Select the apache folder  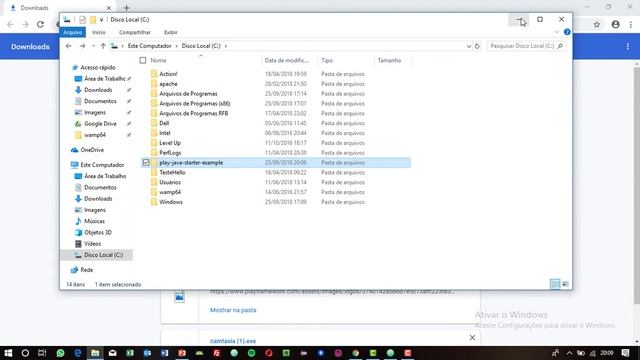pos(168,84)
